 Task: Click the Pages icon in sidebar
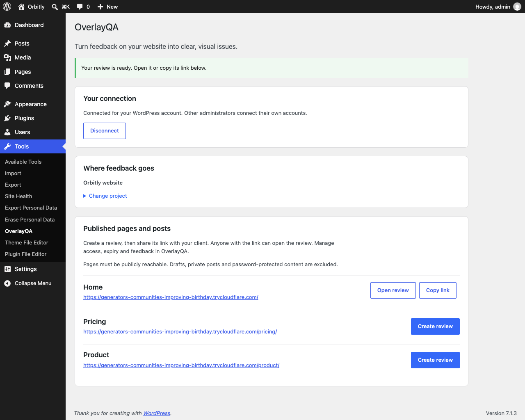click(x=7, y=72)
